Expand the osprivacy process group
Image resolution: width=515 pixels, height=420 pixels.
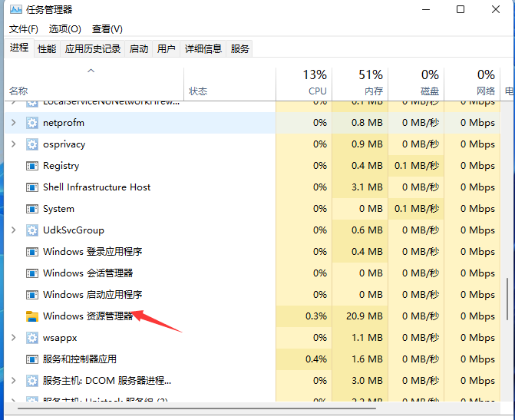tap(14, 144)
